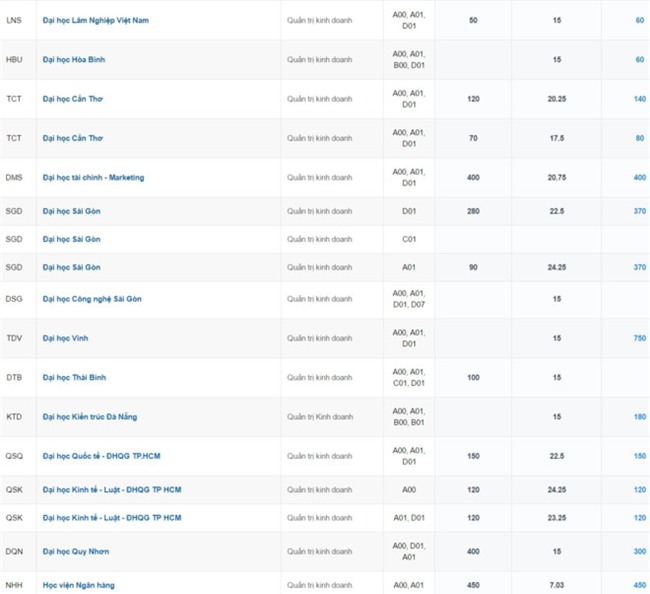Open the Đại học Vinh link
This screenshot has width=650, height=594.
(66, 339)
